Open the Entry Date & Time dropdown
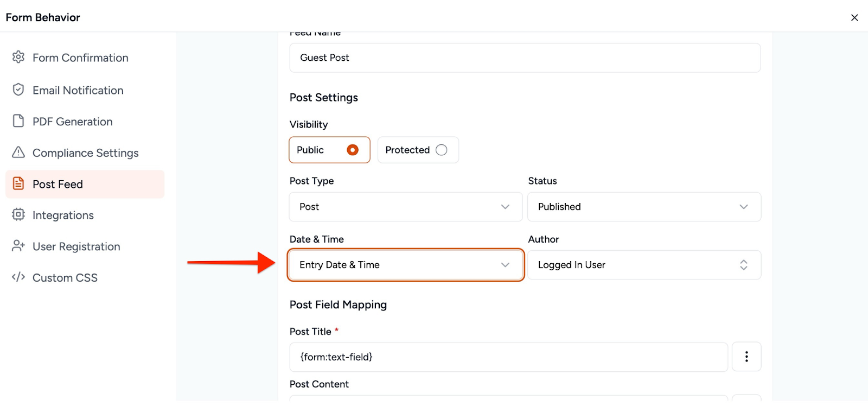The image size is (868, 406). pyautogui.click(x=405, y=265)
